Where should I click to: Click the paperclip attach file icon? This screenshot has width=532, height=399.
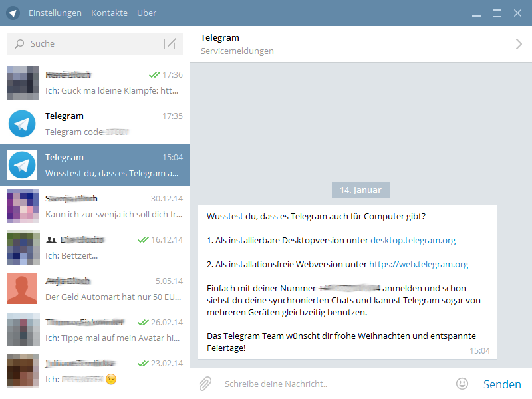(x=205, y=384)
